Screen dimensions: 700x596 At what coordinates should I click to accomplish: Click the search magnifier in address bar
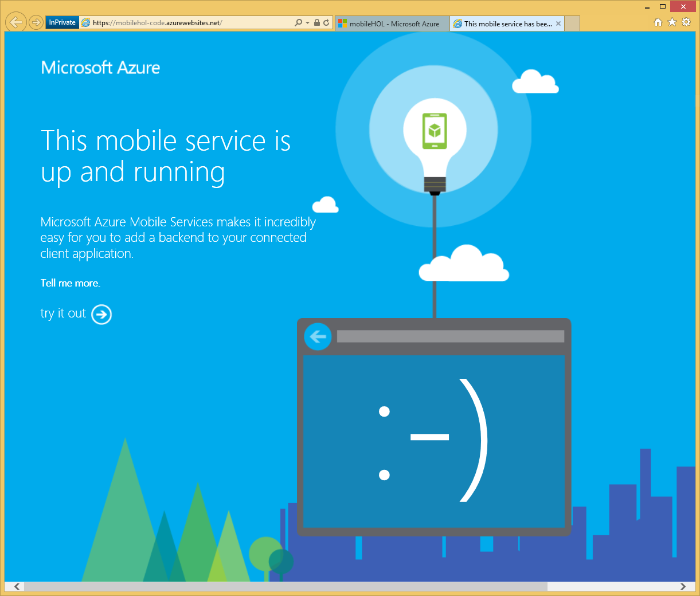coord(298,23)
